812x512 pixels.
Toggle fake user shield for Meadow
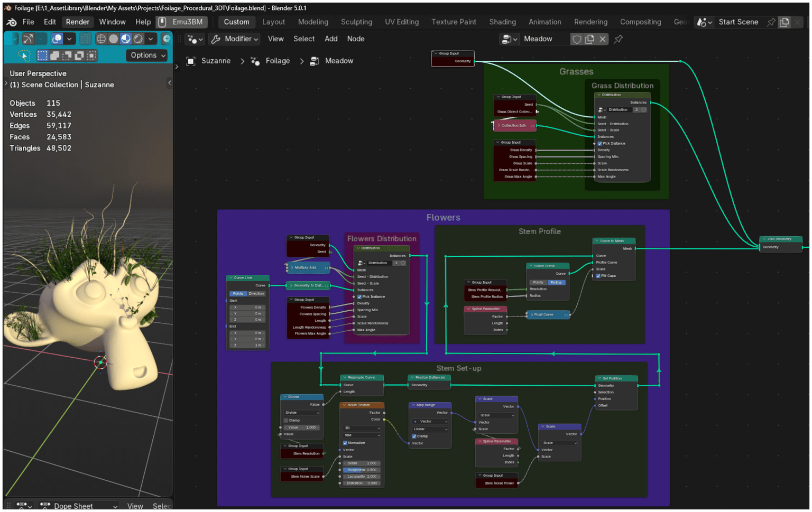pos(577,39)
